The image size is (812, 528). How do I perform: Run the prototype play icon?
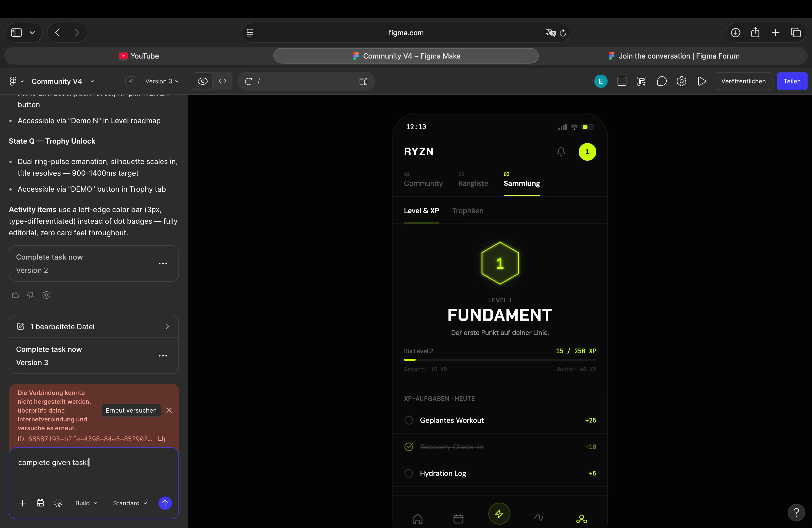point(702,81)
